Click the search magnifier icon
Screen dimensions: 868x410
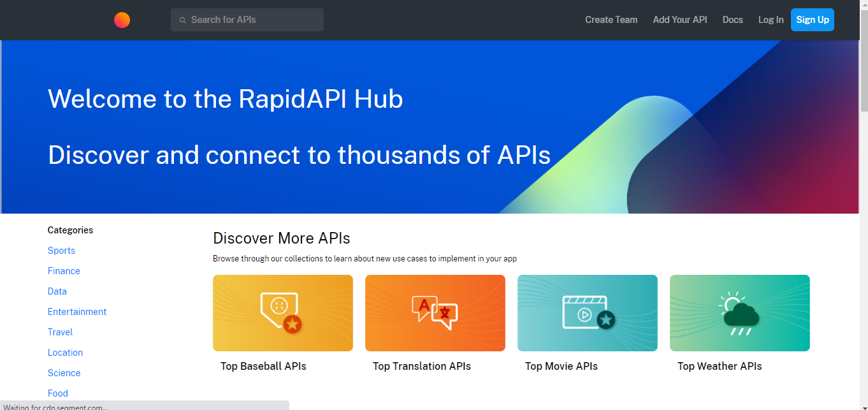[x=183, y=20]
